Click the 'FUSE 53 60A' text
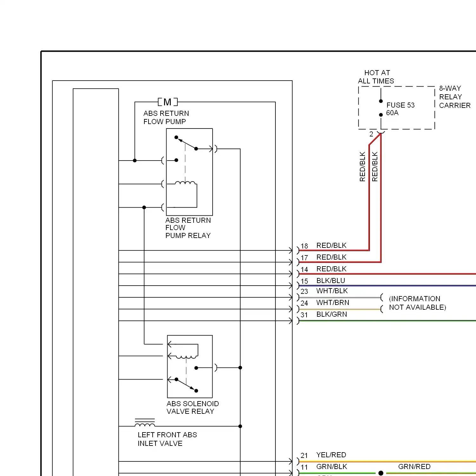Image resolution: width=476 pixels, height=476 pixels. 400,109
